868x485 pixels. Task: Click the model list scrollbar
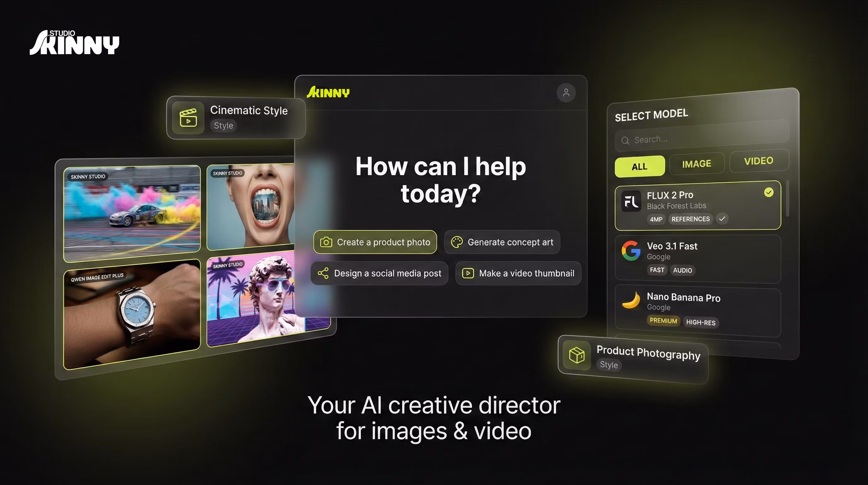(788, 200)
